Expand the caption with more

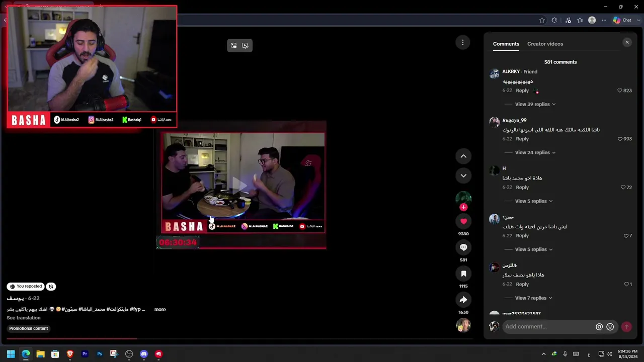(160, 309)
